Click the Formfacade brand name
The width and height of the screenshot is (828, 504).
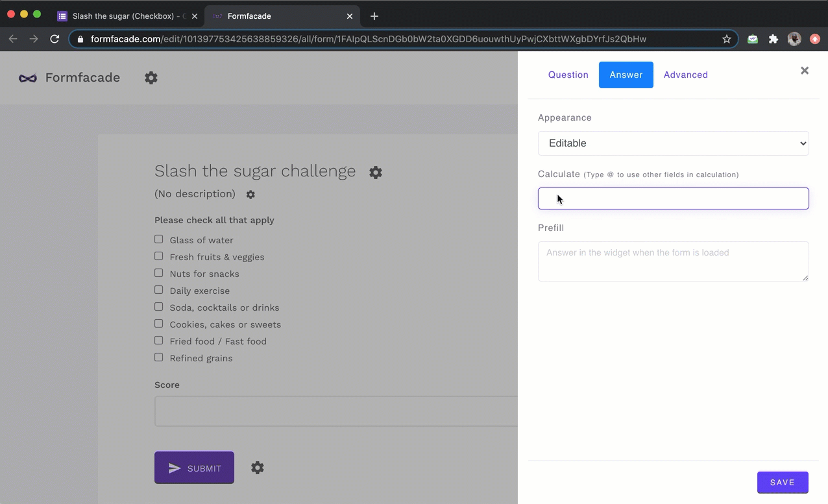tap(82, 78)
